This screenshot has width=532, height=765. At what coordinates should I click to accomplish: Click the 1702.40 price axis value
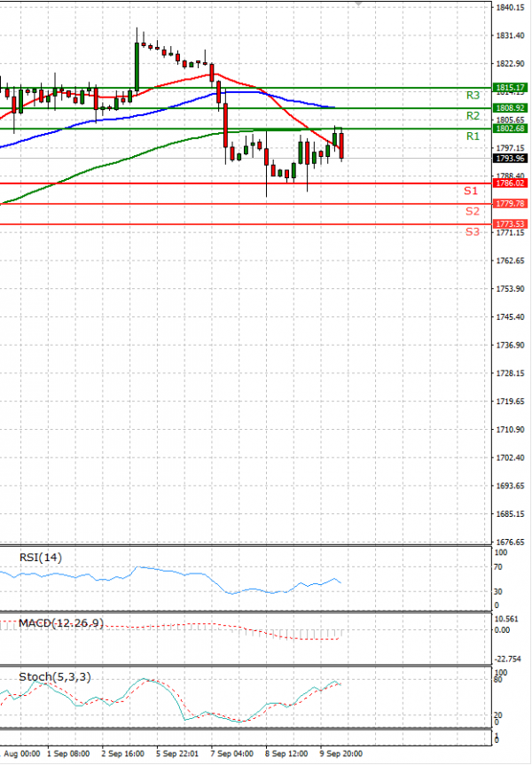click(x=510, y=457)
